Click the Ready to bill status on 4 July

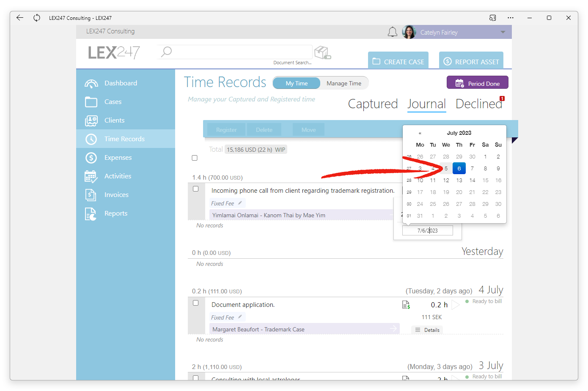(x=484, y=301)
